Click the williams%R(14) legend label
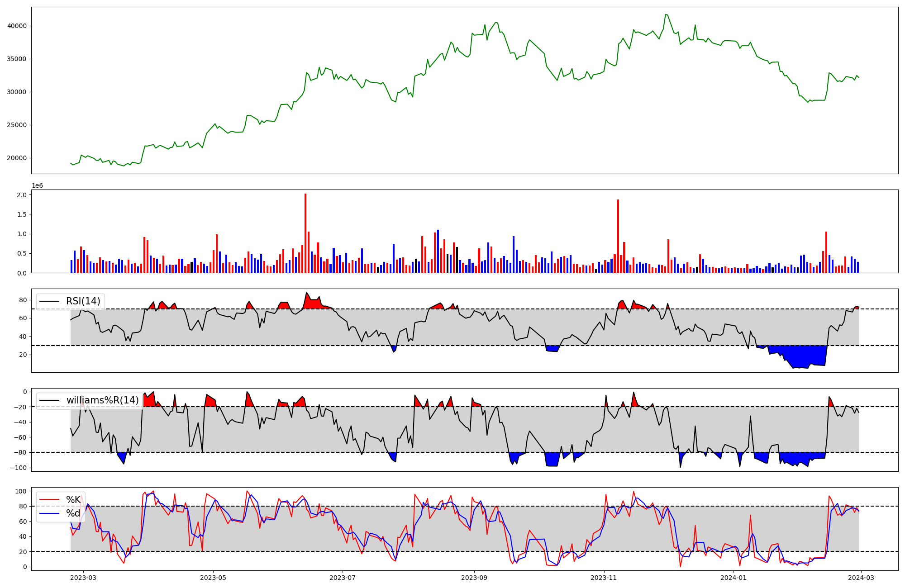This screenshot has height=588, width=905. [102, 400]
